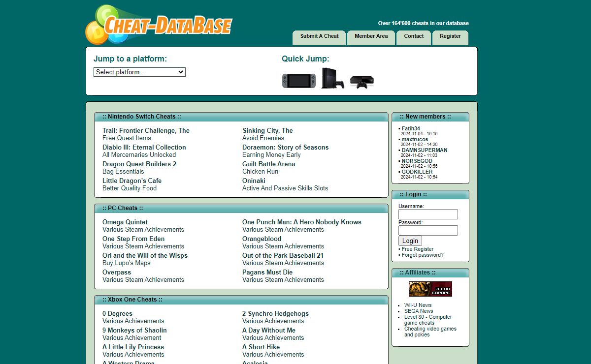The width and height of the screenshot is (591, 364).
Task: Open the Select platform dropdown
Action: click(139, 72)
